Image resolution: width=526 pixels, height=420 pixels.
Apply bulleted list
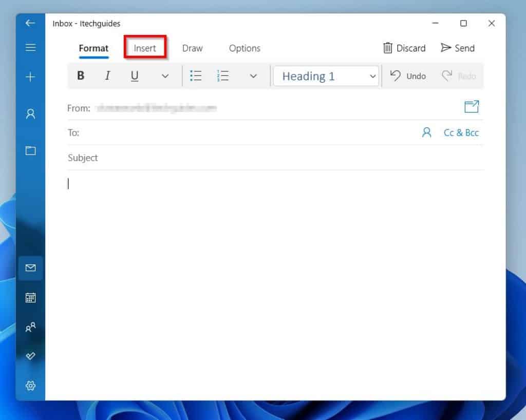(x=196, y=76)
